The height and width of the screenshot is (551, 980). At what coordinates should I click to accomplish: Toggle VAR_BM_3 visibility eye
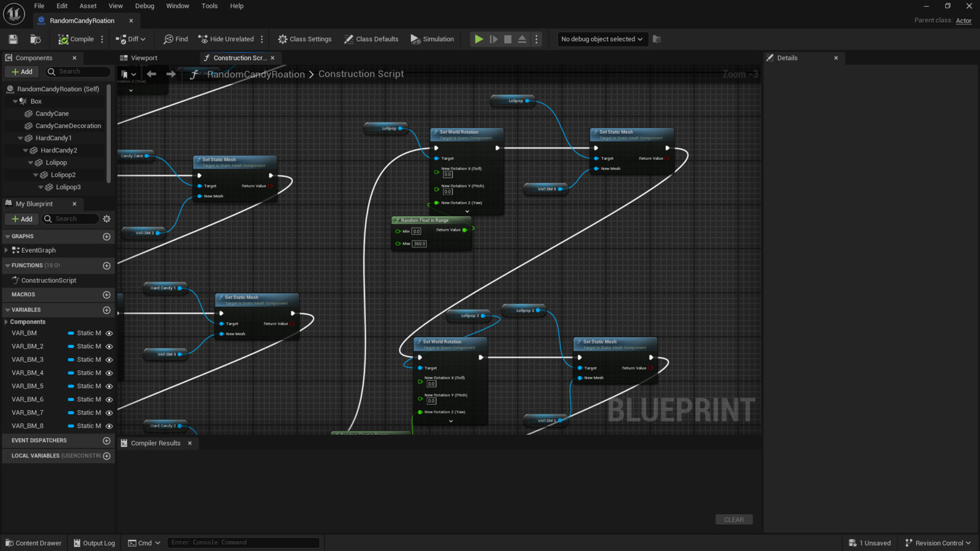[x=109, y=360]
